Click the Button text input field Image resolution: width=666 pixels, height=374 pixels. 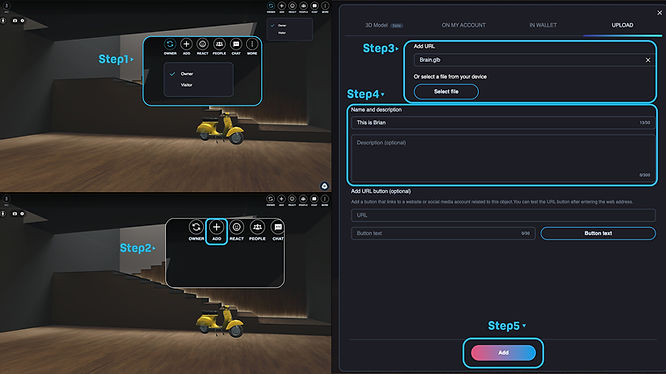pos(443,233)
